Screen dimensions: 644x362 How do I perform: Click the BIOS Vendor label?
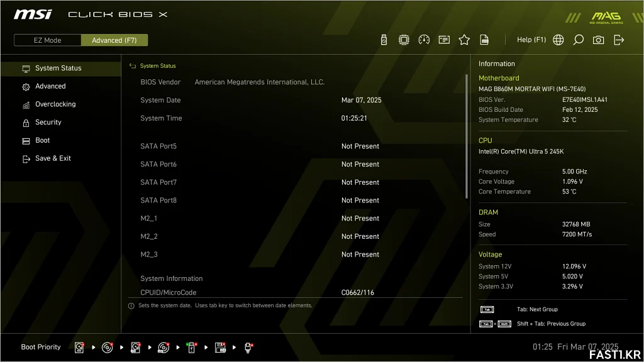click(x=160, y=82)
